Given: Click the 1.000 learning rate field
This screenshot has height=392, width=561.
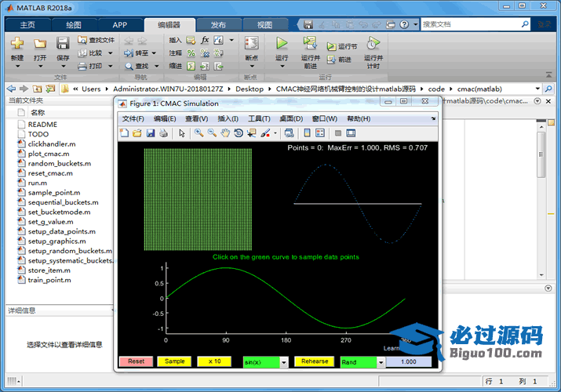Looking at the screenshot, I should coord(409,362).
